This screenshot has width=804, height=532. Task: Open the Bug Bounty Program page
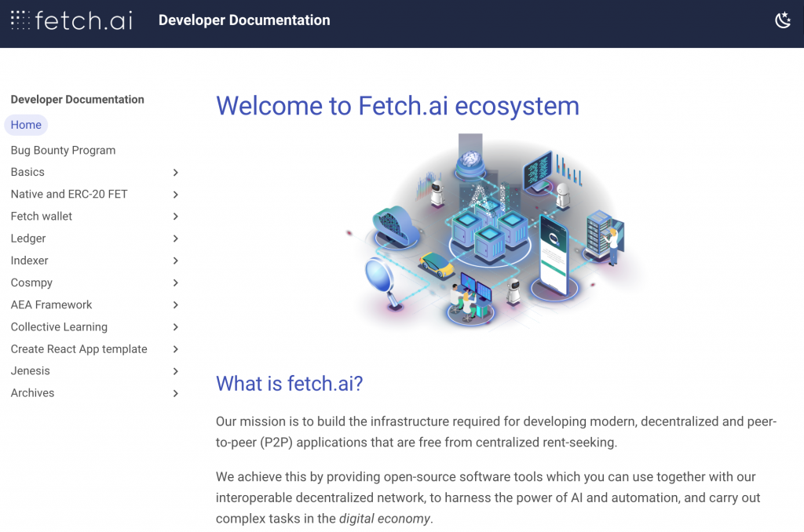click(x=63, y=150)
